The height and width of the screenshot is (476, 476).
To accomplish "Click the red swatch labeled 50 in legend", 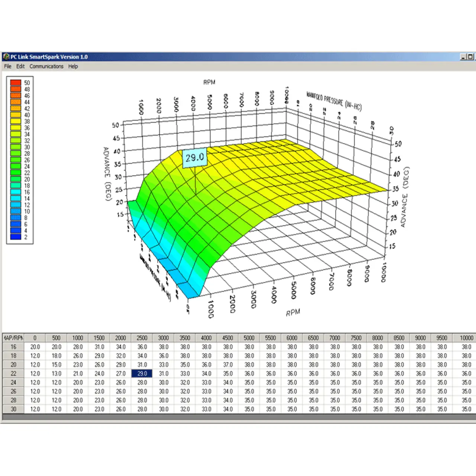I will (16, 83).
